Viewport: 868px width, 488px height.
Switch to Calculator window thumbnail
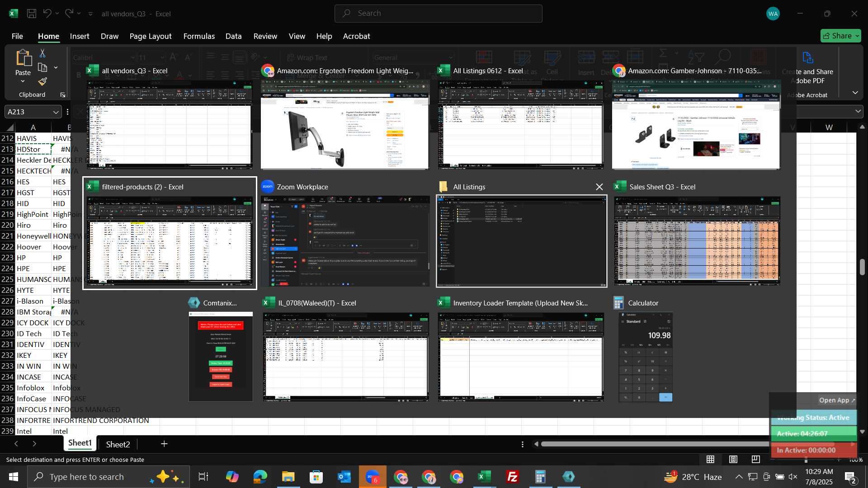[645, 350]
